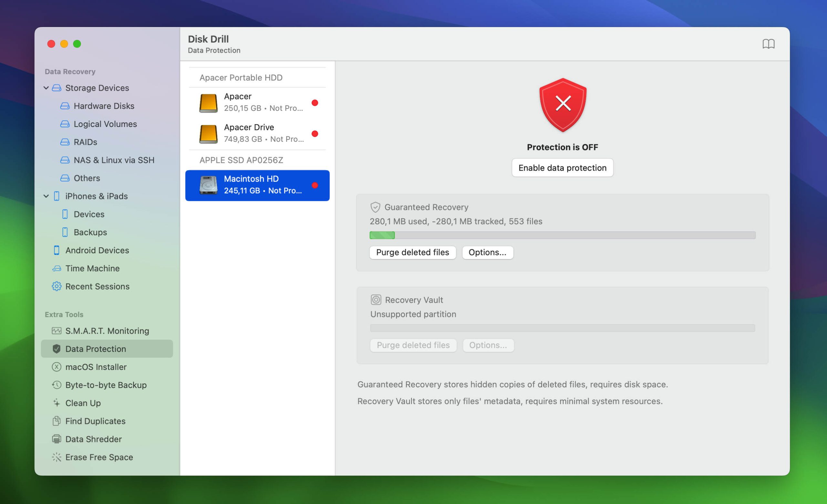Click the Data Protection shield icon
The width and height of the screenshot is (827, 504).
(56, 349)
